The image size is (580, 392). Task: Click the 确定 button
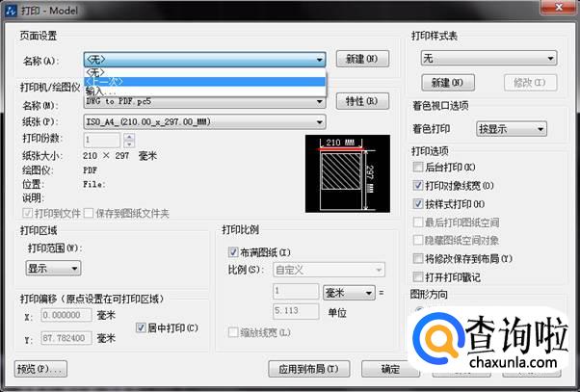pos(390,369)
